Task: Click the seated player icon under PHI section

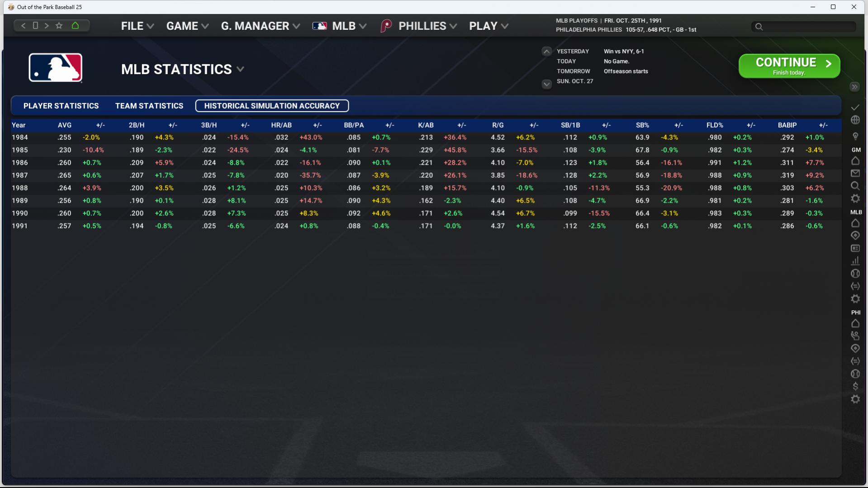Action: pyautogui.click(x=855, y=336)
